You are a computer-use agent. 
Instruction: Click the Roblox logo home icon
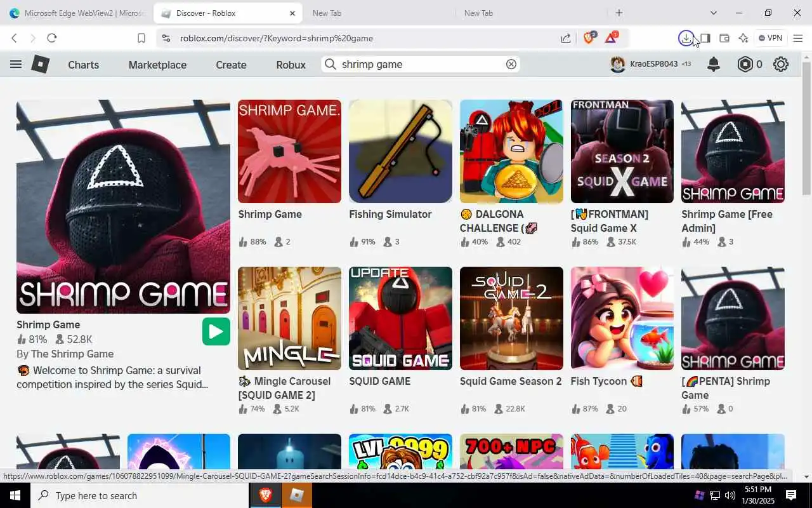pyautogui.click(x=41, y=64)
